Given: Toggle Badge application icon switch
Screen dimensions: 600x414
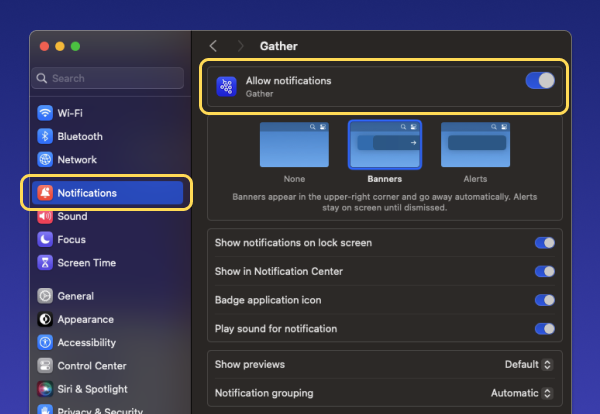Looking at the screenshot, I should coord(545,300).
